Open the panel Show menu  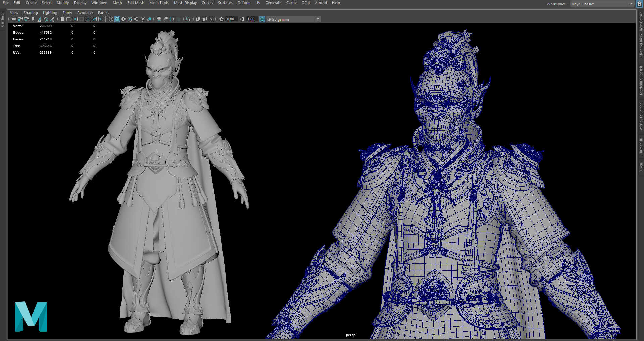(67, 13)
